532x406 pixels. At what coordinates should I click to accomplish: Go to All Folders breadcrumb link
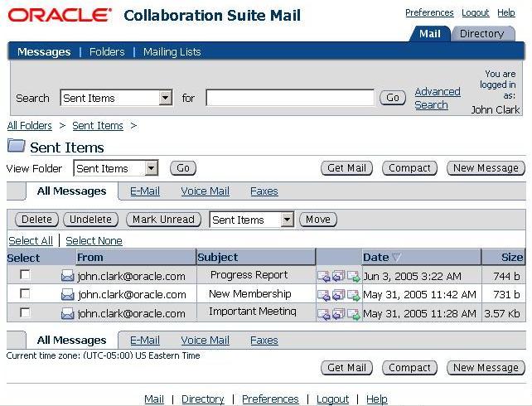pyautogui.click(x=30, y=125)
